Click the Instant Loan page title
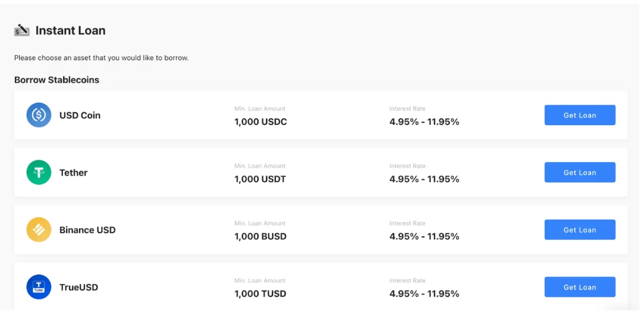This screenshot has height=318, width=644. tap(70, 30)
